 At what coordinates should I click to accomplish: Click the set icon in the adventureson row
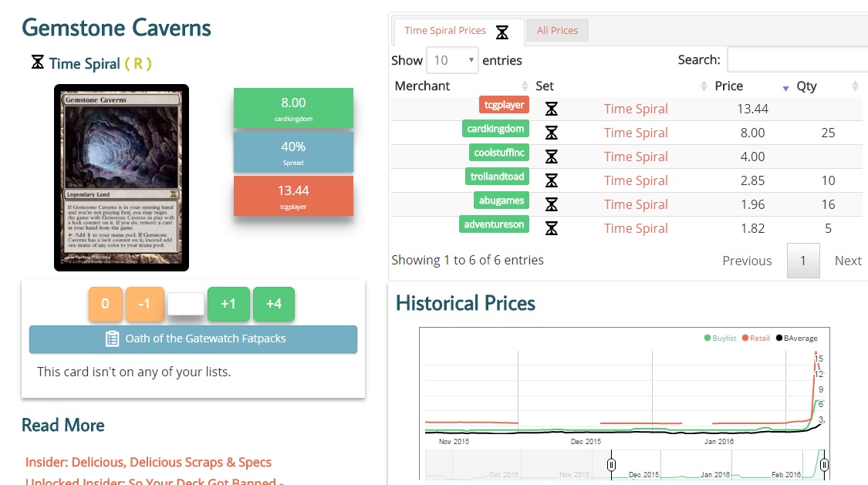tap(551, 228)
